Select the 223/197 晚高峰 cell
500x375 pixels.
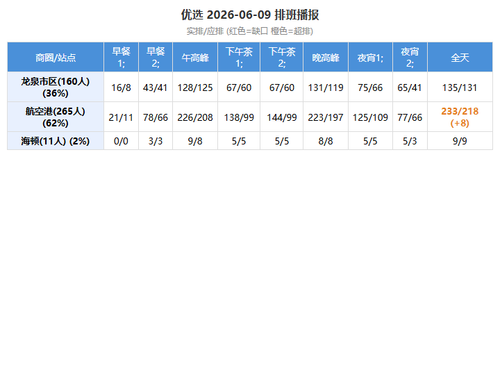pos(326,117)
